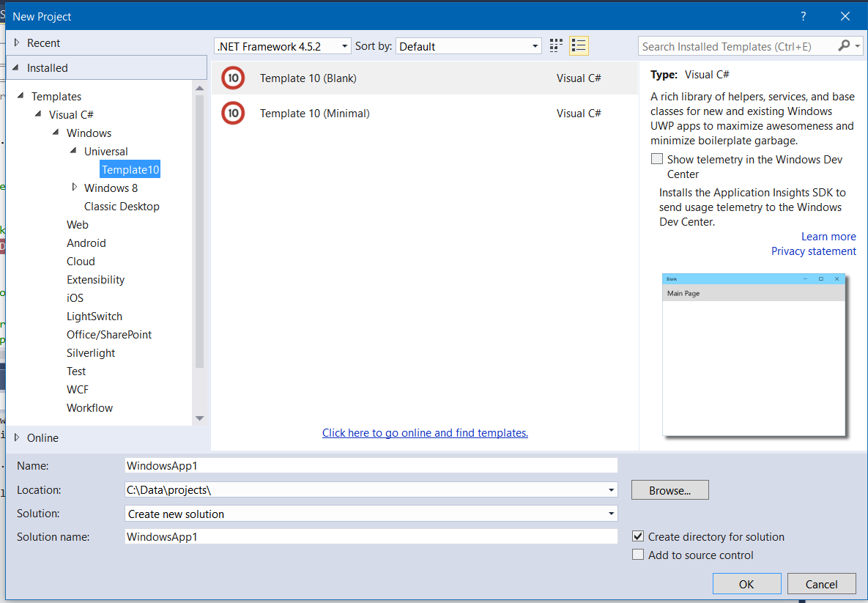Image resolution: width=868 pixels, height=603 pixels.
Task: Switch to medium icons list view
Action: pyautogui.click(x=579, y=46)
